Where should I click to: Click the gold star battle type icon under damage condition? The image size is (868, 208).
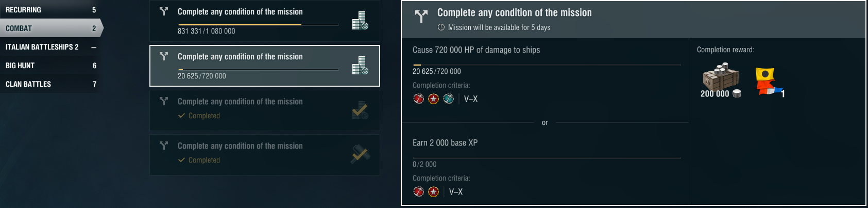pyautogui.click(x=433, y=99)
